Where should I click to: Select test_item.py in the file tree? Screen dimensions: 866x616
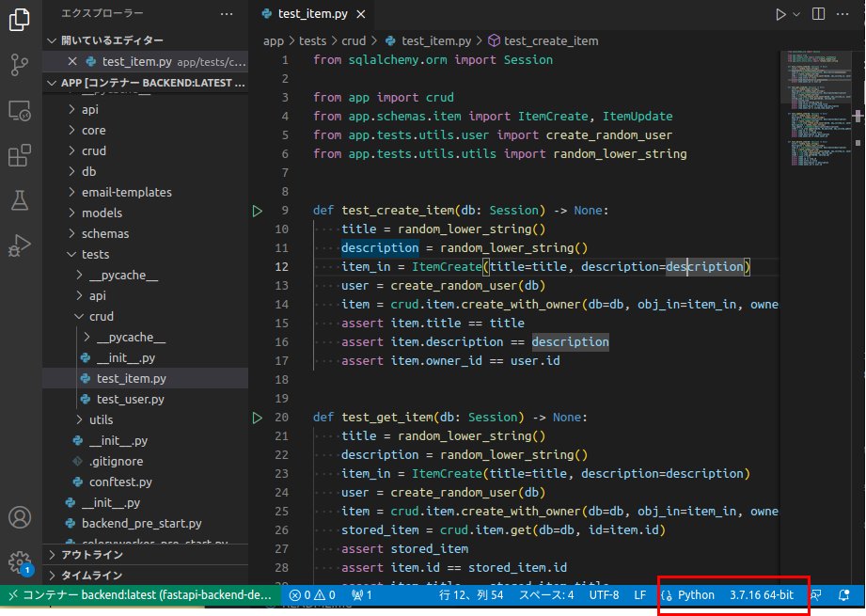coord(146,378)
